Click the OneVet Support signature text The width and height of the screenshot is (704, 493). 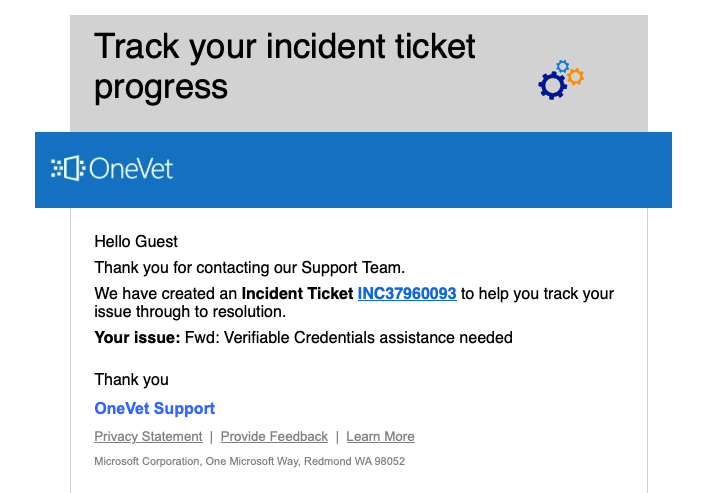pyautogui.click(x=154, y=409)
